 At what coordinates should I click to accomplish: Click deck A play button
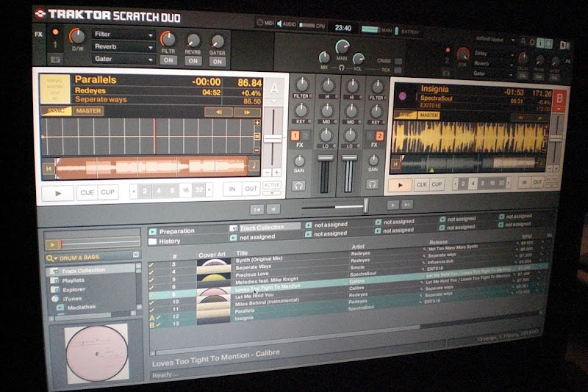(58, 194)
